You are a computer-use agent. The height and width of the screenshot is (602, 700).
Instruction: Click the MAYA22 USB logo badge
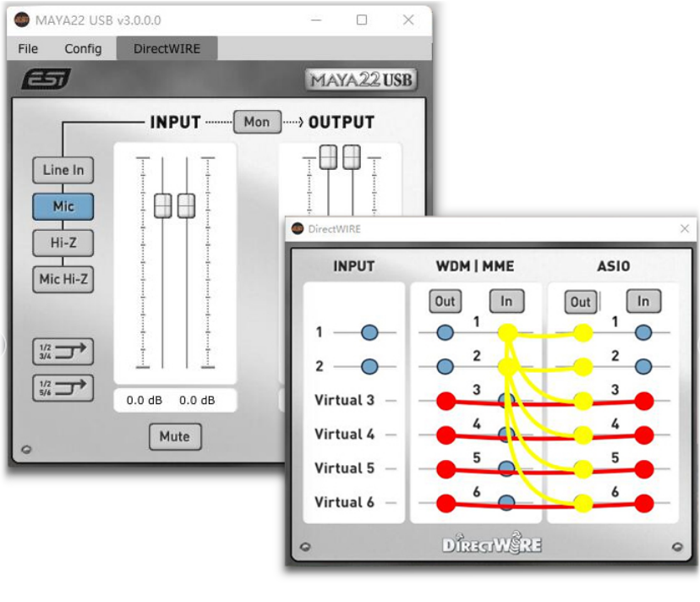361,79
